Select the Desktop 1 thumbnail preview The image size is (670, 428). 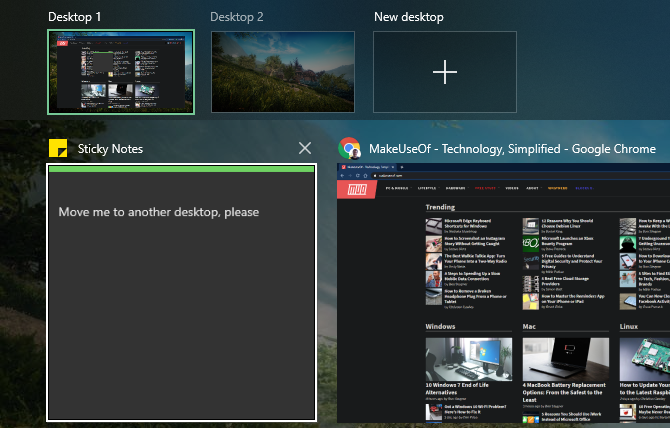click(x=121, y=72)
